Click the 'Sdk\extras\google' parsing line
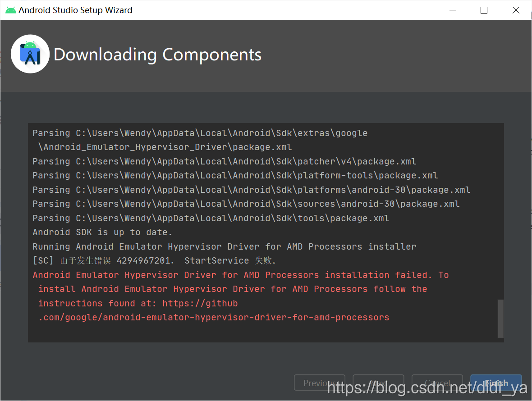This screenshot has height=401, width=532. point(200,133)
